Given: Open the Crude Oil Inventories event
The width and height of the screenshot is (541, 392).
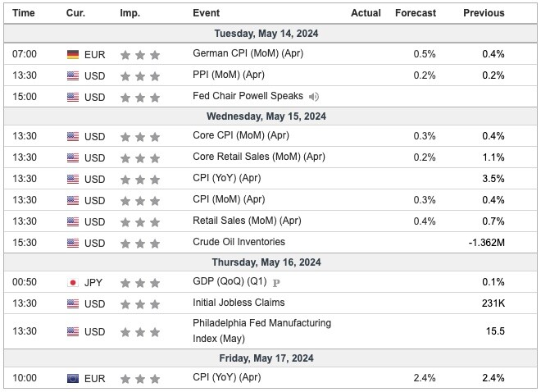Looking at the screenshot, I should click(x=239, y=242).
